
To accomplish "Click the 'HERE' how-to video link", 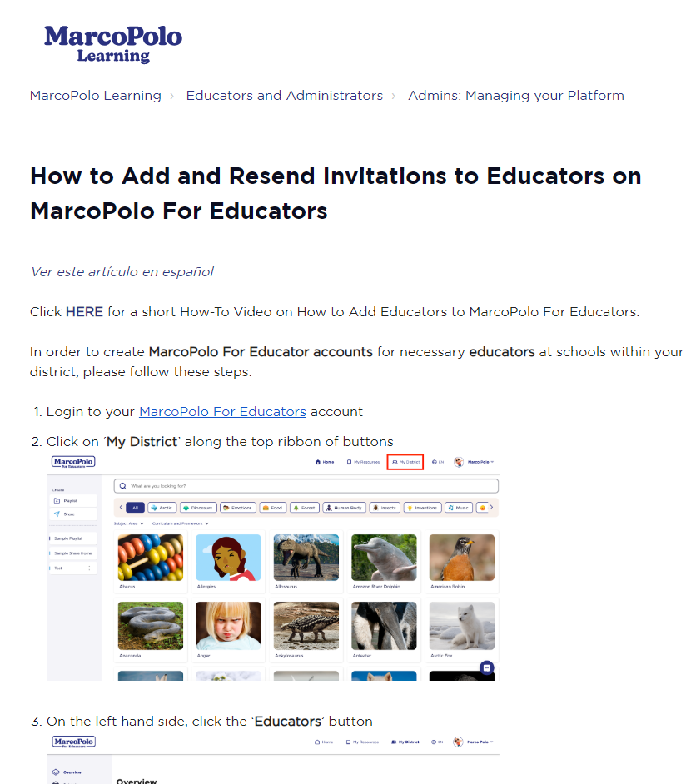I will [x=84, y=312].
